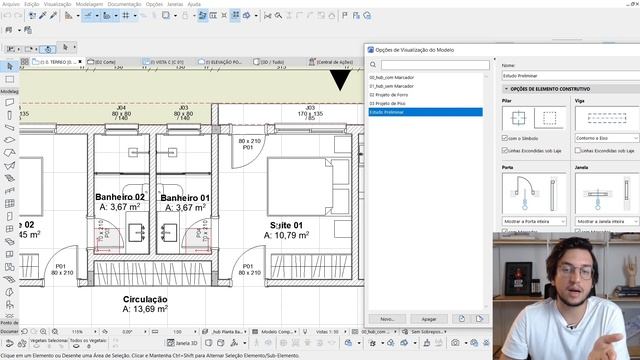Click the search field in the dialog
Image resolution: width=640 pixels, height=360 pixels.
[x=435, y=65]
